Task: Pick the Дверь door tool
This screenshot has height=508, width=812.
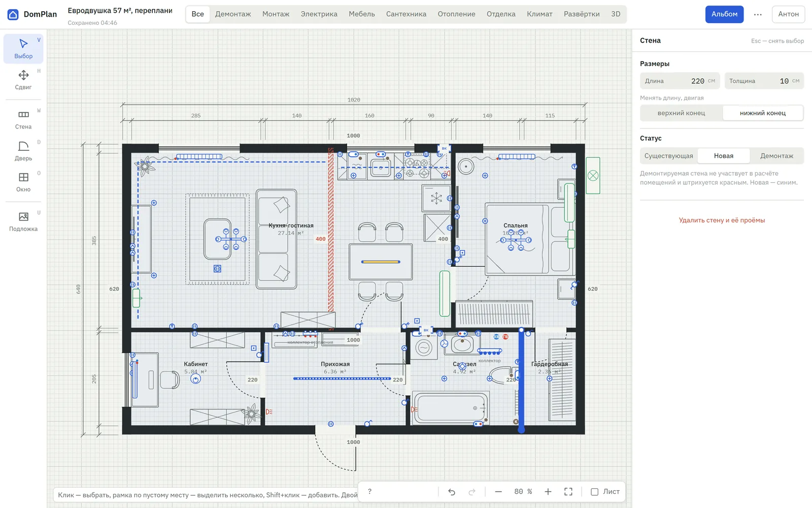Action: coord(23,151)
